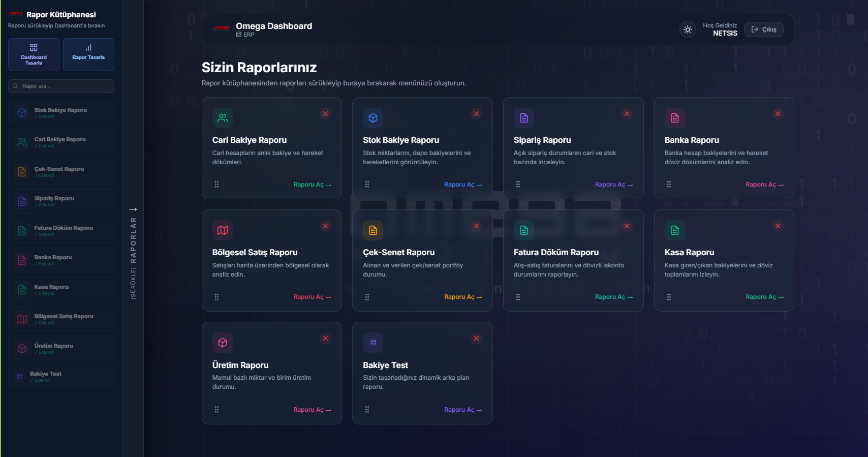This screenshot has width=868, height=457.
Task: Open the Dashboard Tasarla tab
Action: (x=34, y=54)
